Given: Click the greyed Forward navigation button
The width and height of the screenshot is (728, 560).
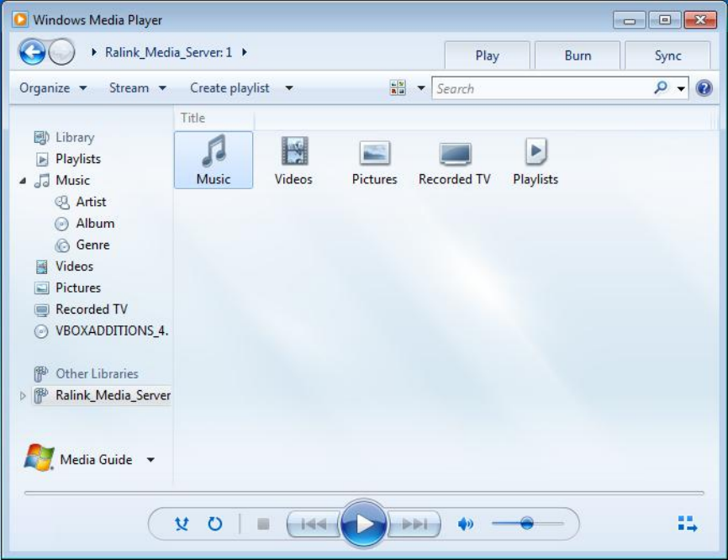Looking at the screenshot, I should point(61,51).
